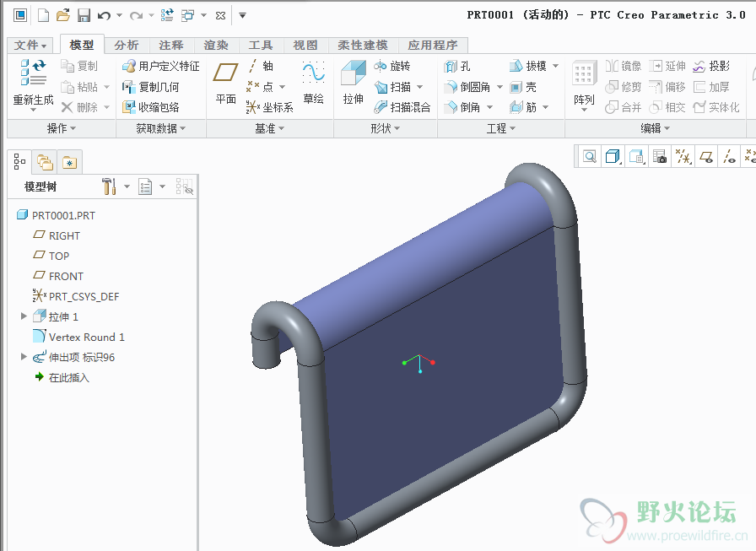Image resolution: width=756 pixels, height=551 pixels.
Task: Select Vertex Round 1 feature
Action: click(78, 337)
